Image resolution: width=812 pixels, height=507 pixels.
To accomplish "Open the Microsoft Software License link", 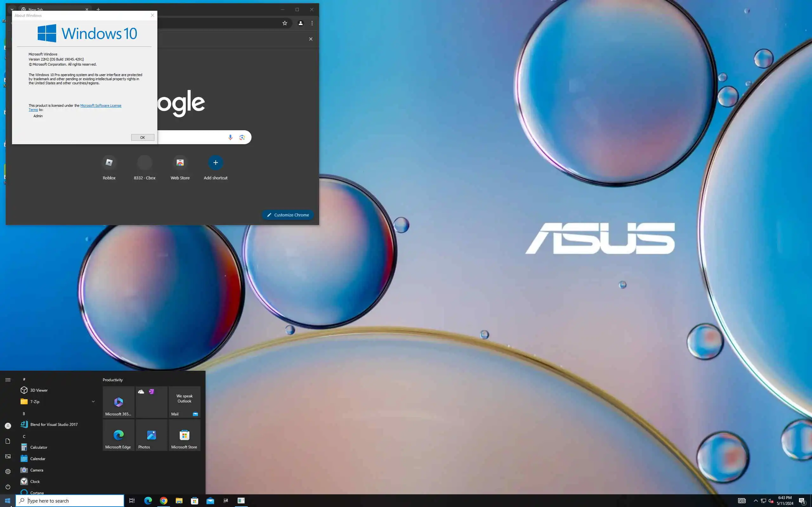I will [101, 106].
